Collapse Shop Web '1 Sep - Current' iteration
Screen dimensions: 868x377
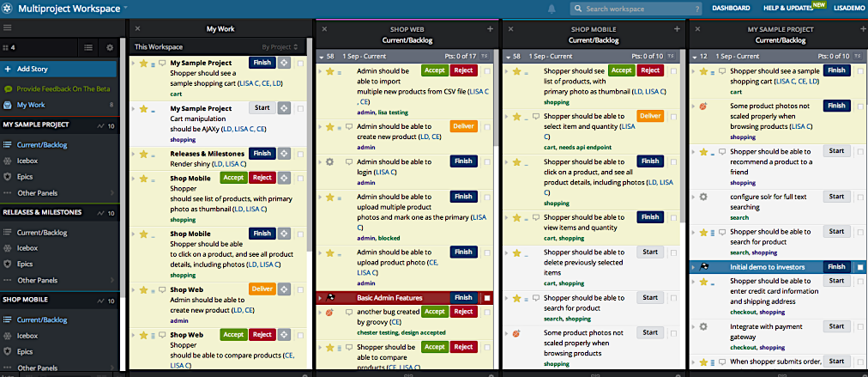(321, 56)
